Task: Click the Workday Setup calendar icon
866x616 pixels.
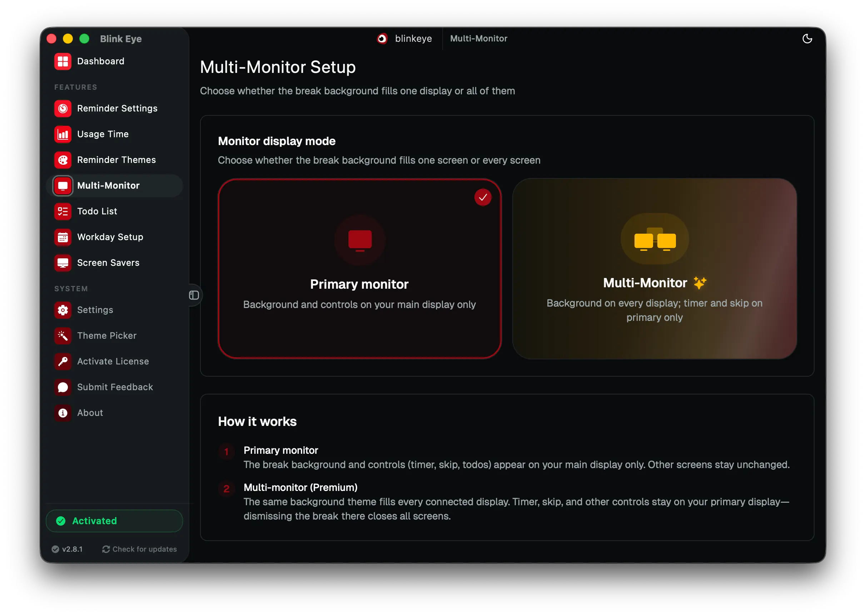Action: coord(63,238)
